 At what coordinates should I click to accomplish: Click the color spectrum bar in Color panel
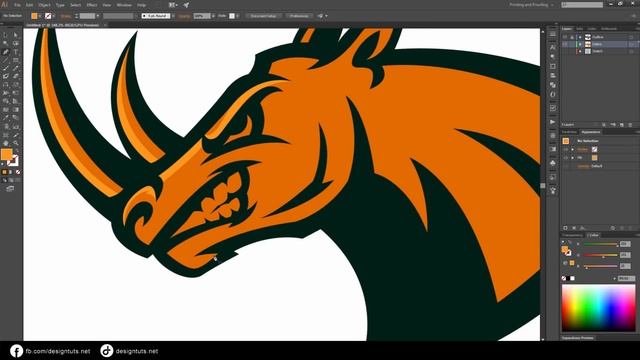598,308
